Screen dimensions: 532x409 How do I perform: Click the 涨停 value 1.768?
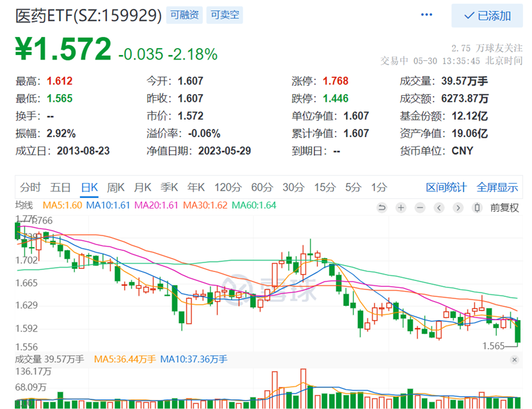(335, 81)
